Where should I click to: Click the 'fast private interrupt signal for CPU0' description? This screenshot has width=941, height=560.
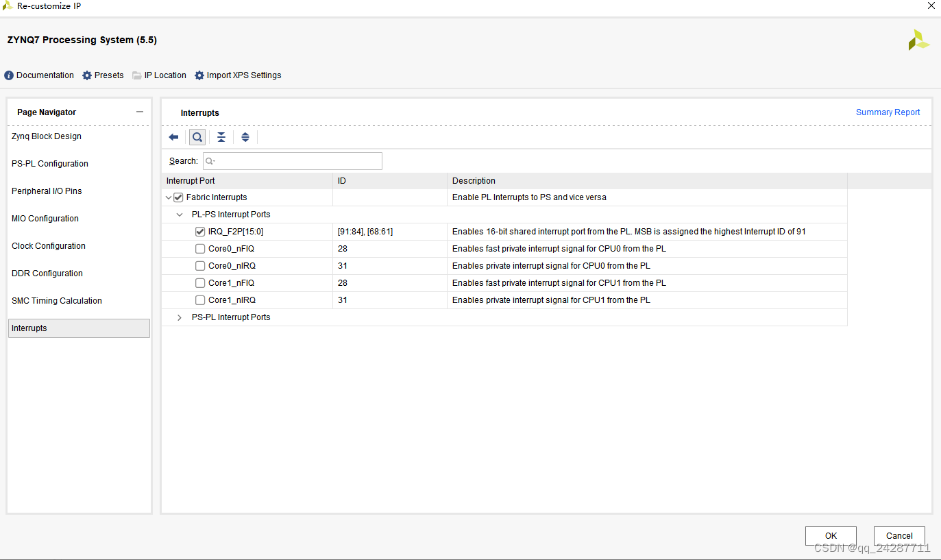559,249
